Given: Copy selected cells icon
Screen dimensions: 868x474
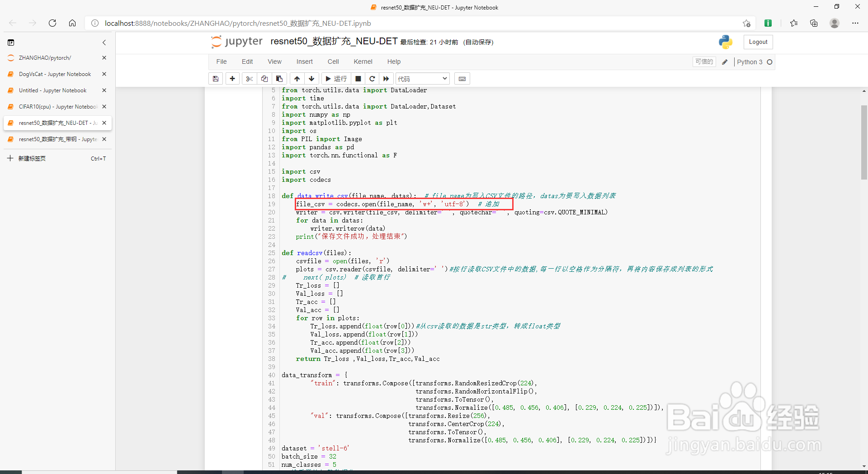Looking at the screenshot, I should [264, 79].
